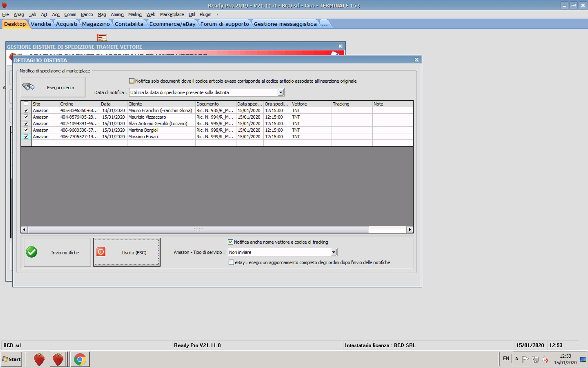
Task: Select order 405-3346350-68... cell
Action: click(x=79, y=110)
